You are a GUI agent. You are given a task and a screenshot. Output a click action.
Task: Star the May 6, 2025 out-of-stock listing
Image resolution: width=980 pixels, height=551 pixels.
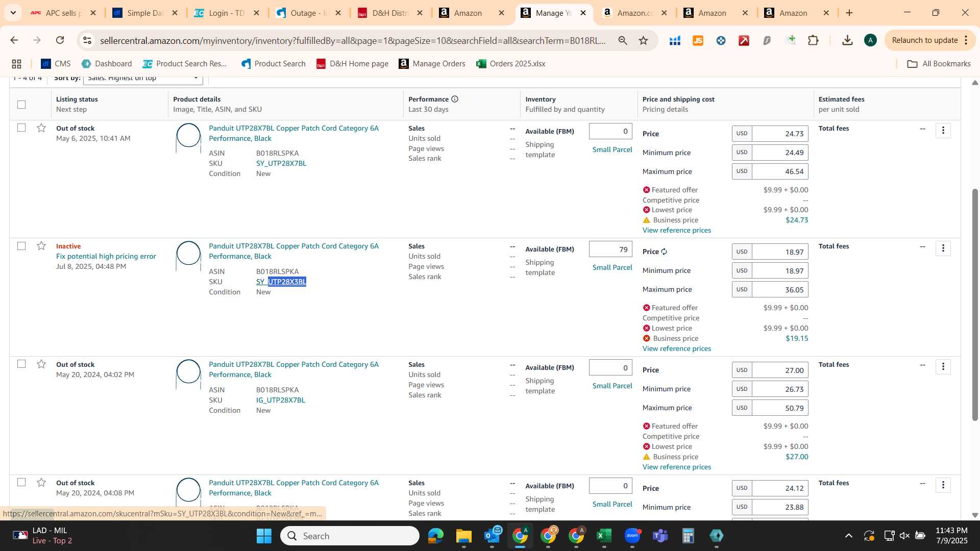pos(41,128)
